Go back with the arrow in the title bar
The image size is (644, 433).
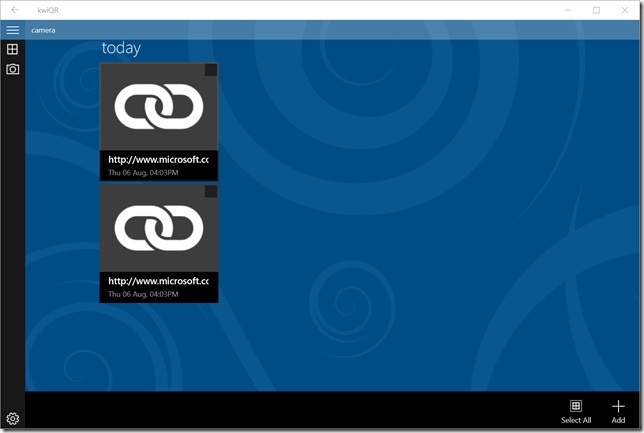(x=15, y=10)
